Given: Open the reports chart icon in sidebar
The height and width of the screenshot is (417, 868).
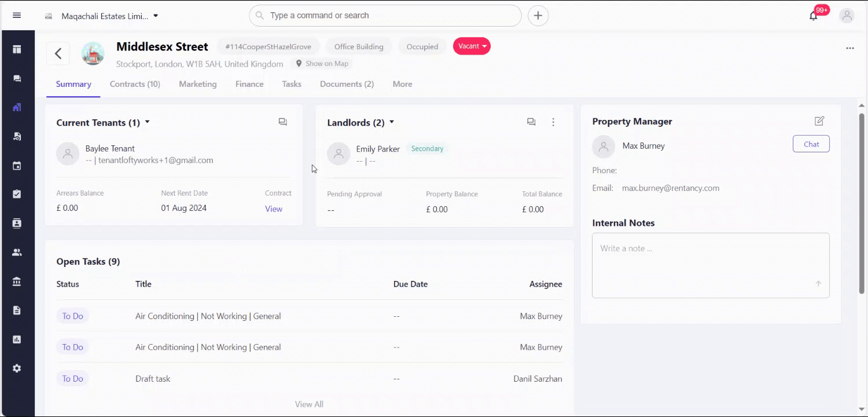Looking at the screenshot, I should (17, 339).
